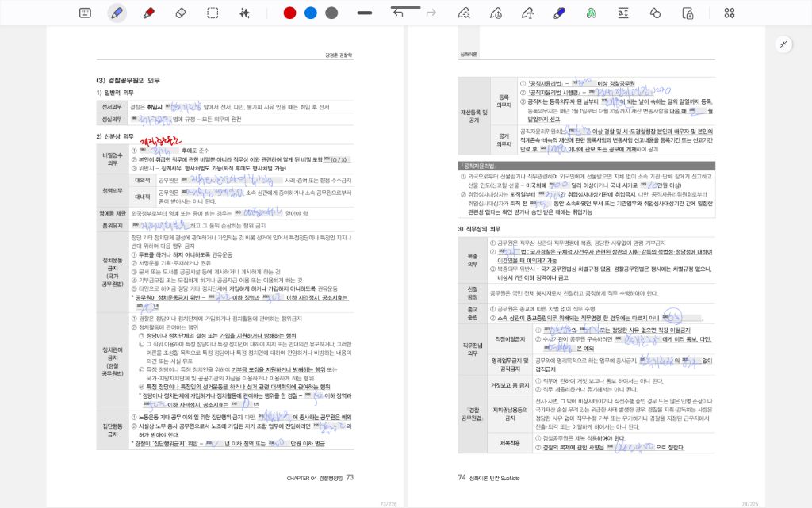Undo the last stroke

coord(398,13)
